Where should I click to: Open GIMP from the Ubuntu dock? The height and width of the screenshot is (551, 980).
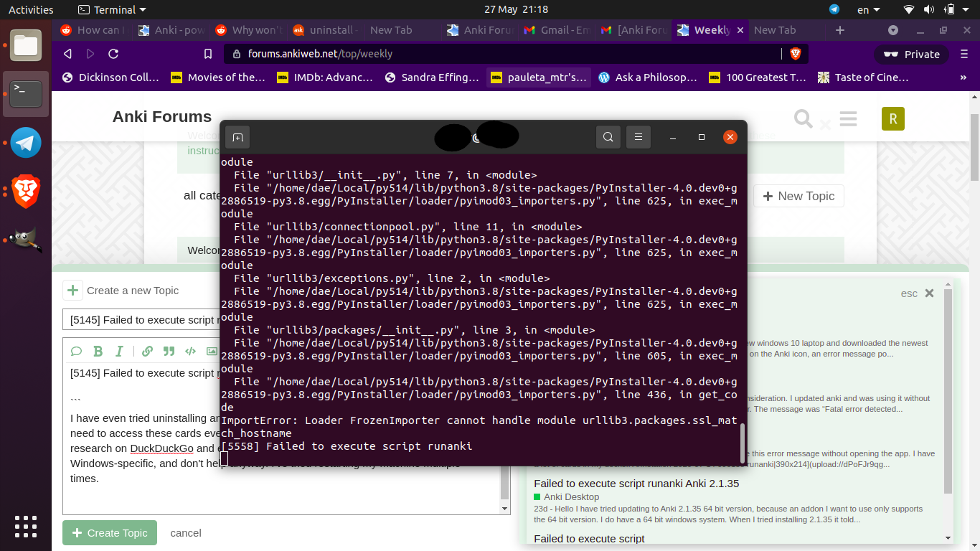(26, 240)
